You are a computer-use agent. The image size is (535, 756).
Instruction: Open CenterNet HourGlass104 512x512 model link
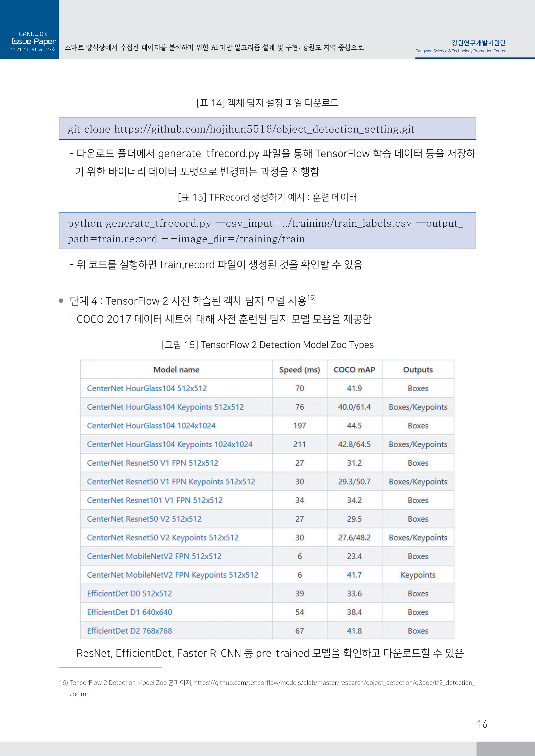[147, 388]
